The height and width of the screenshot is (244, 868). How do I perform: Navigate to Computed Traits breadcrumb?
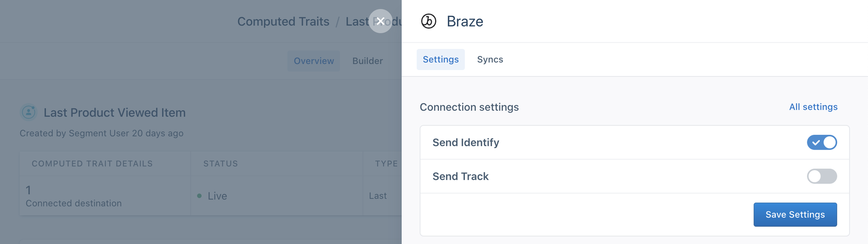(283, 22)
